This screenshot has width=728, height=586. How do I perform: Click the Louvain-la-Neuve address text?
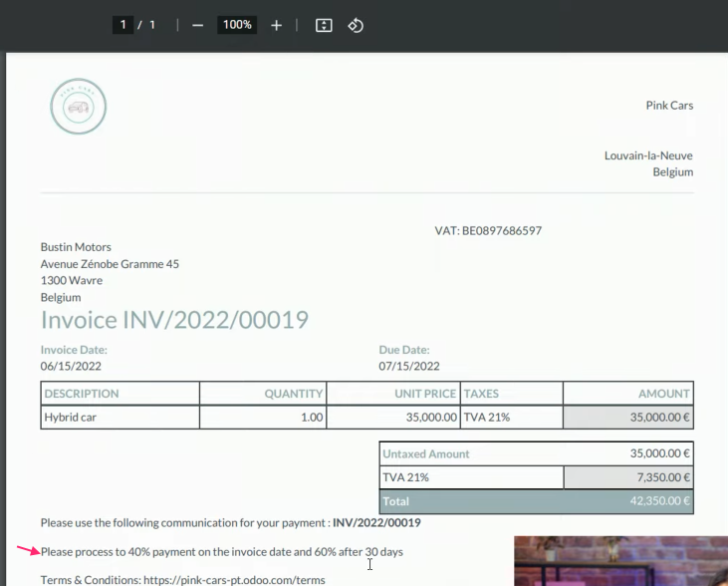[x=648, y=155]
